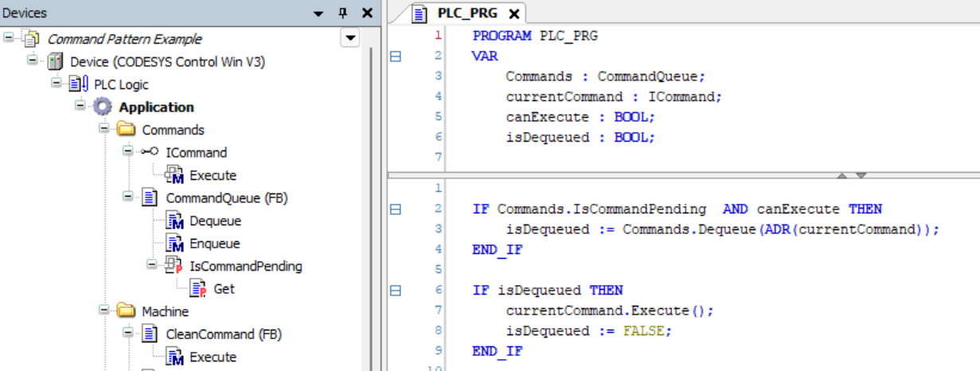Click 'PROGRAM PLC_PRG' declaration line
Image resolution: width=980 pixels, height=371 pixels.
click(534, 36)
